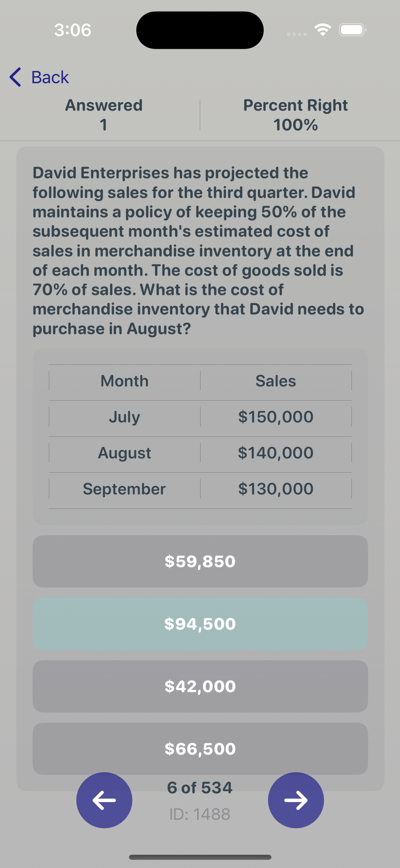Tap the Answered count stat

pos(104,115)
